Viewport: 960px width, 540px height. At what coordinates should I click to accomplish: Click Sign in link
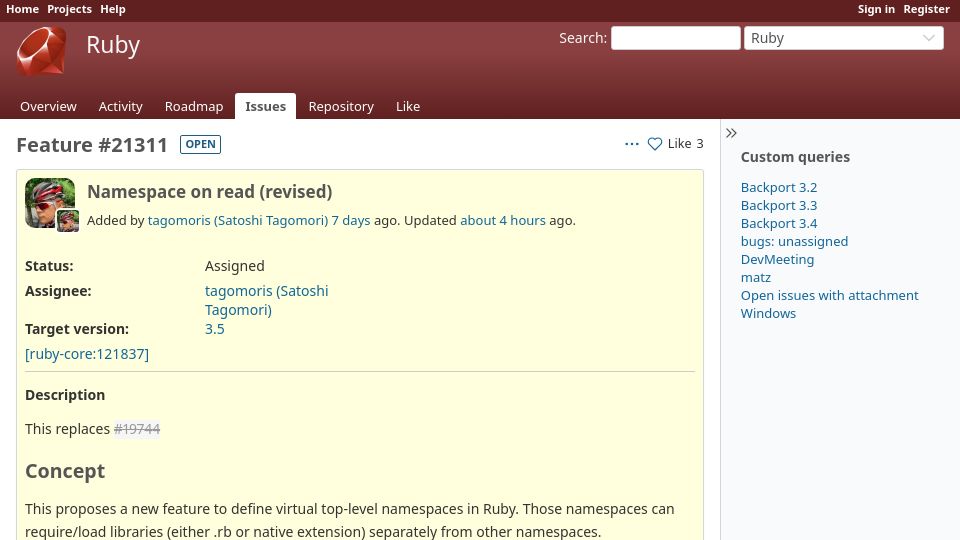coord(876,9)
